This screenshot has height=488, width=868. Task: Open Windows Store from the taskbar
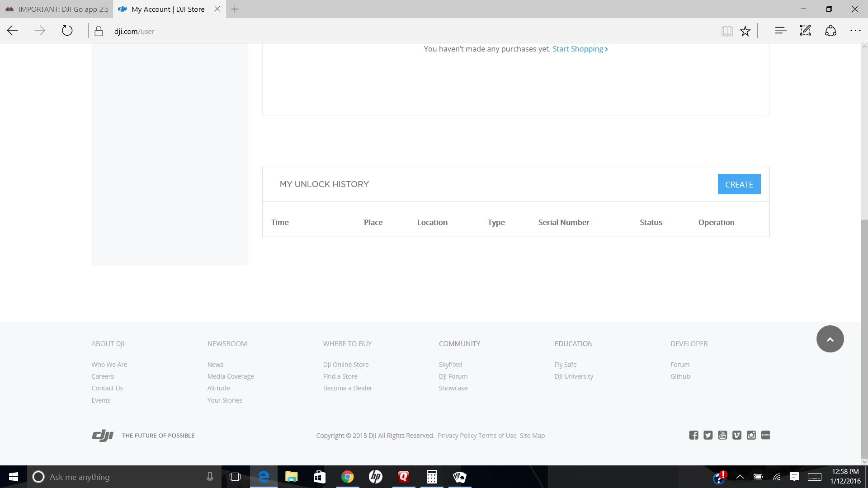pos(319,477)
